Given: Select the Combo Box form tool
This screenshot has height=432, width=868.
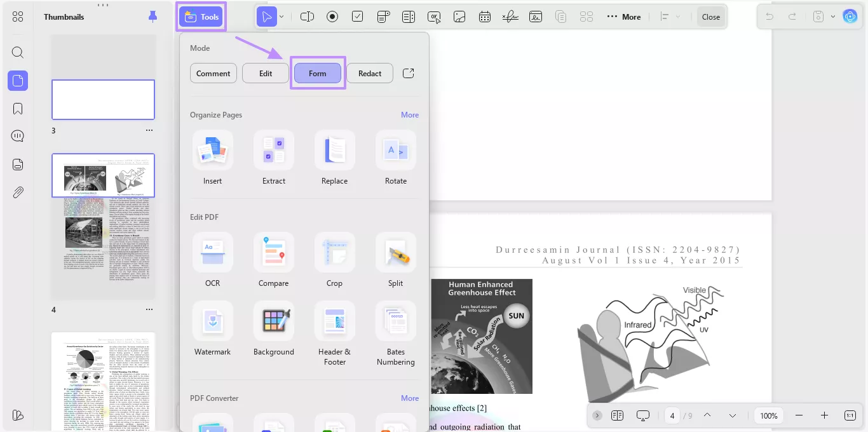Looking at the screenshot, I should coord(383,17).
